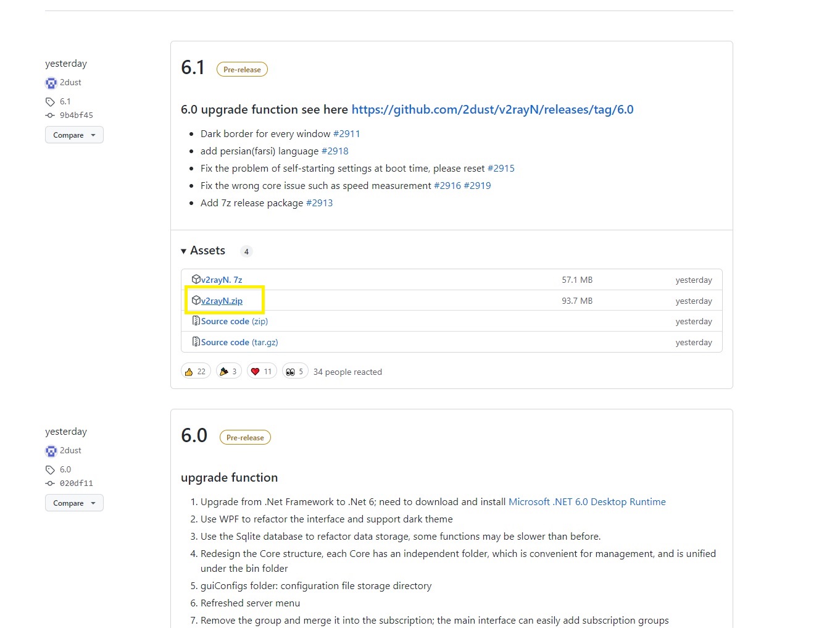Open issue #2919 link
Screen dimensions: 840x628
point(477,185)
